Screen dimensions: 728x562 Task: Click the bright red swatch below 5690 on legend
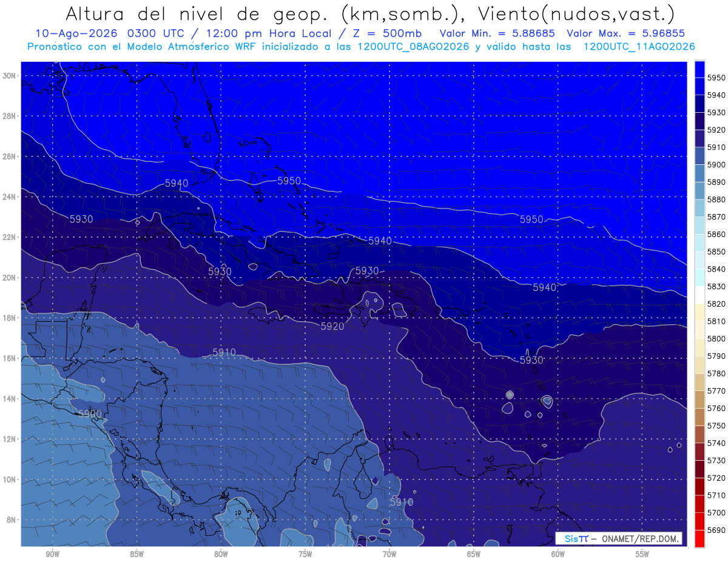pos(699,538)
